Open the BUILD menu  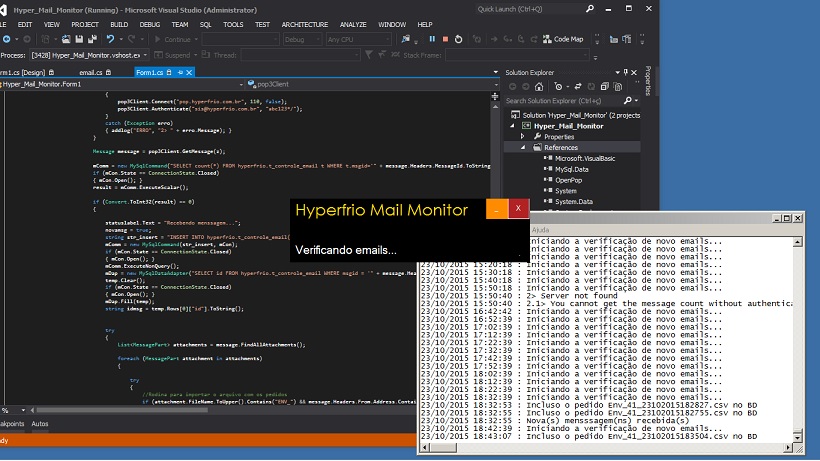pos(119,25)
